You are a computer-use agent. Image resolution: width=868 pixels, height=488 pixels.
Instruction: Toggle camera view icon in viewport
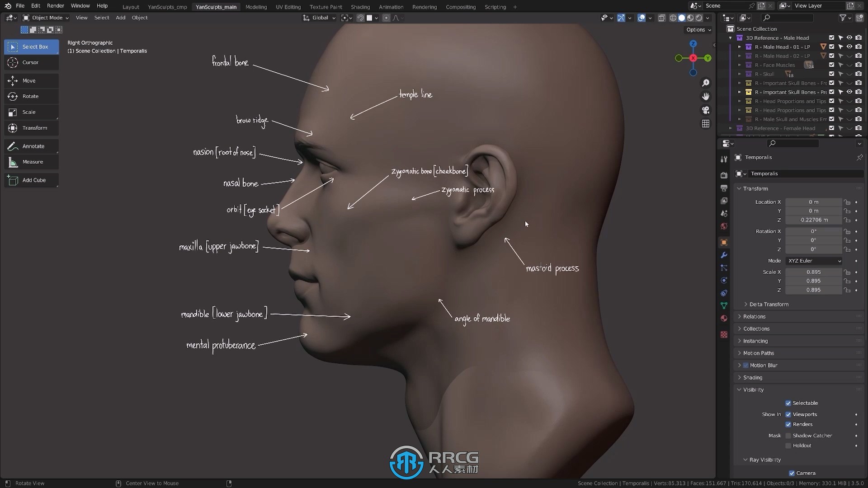point(706,110)
